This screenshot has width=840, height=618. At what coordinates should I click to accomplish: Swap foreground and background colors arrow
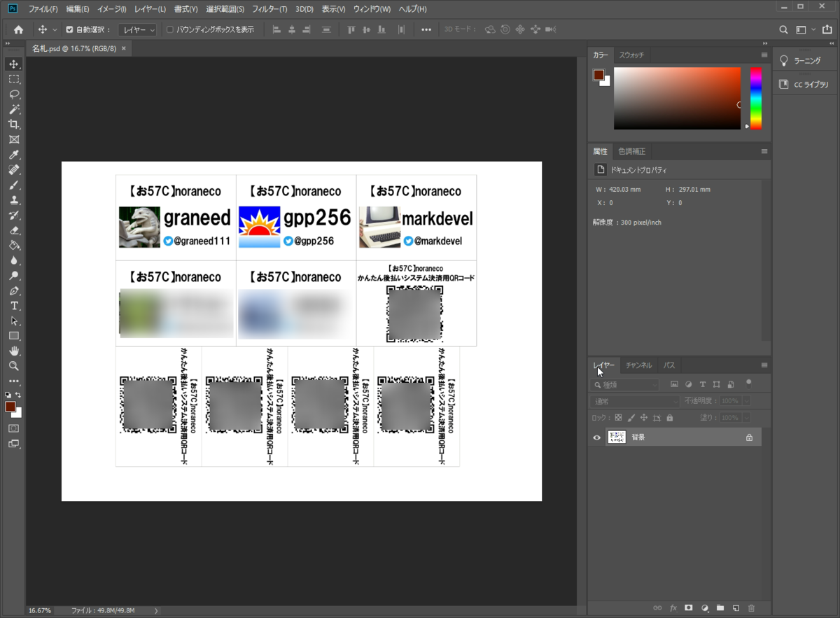pos(19,395)
